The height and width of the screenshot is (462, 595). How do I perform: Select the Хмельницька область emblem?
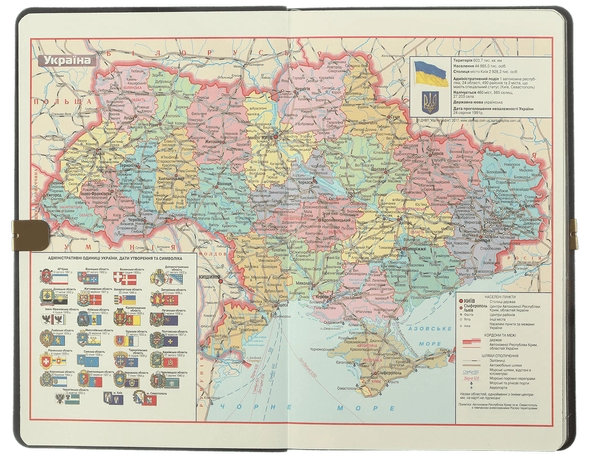coord(83,379)
